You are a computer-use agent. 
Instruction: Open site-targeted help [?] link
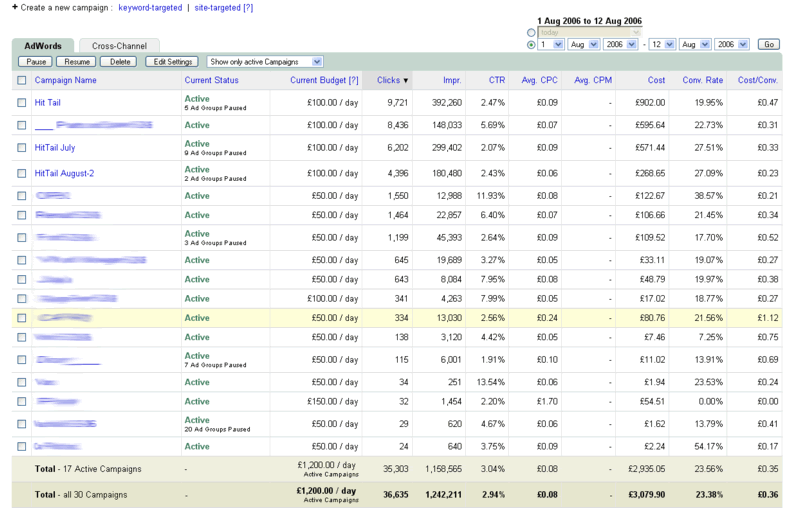[248, 7]
